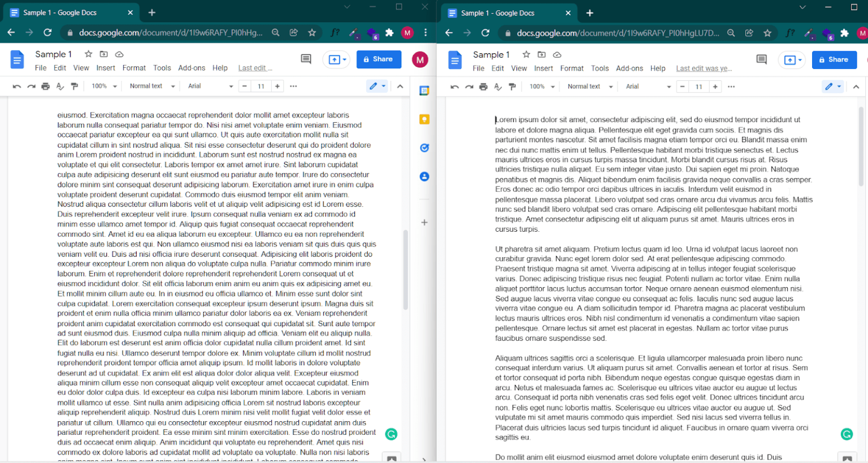The height and width of the screenshot is (463, 868).
Task: Open Google Calendar side panel icon
Action: 424,90
